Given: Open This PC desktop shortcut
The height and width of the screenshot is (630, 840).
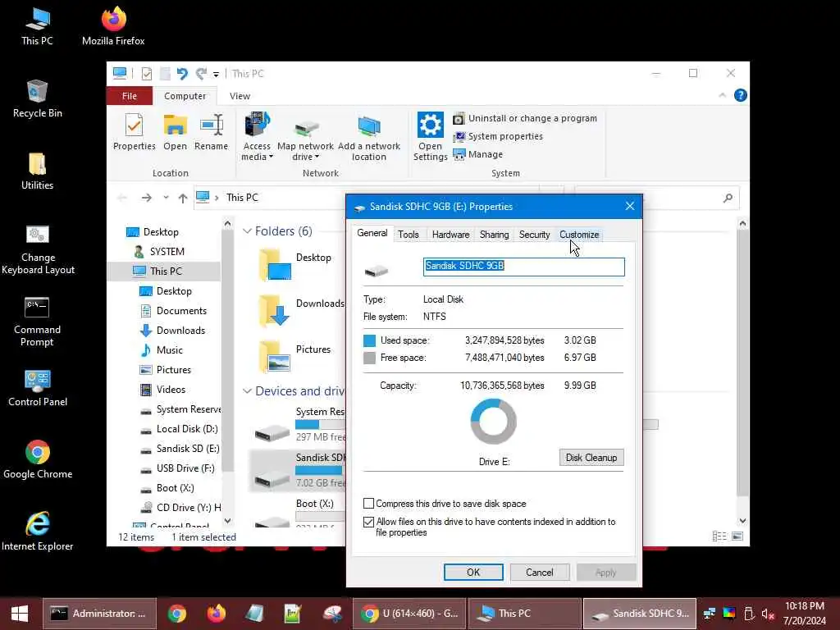Looking at the screenshot, I should 37,27.
